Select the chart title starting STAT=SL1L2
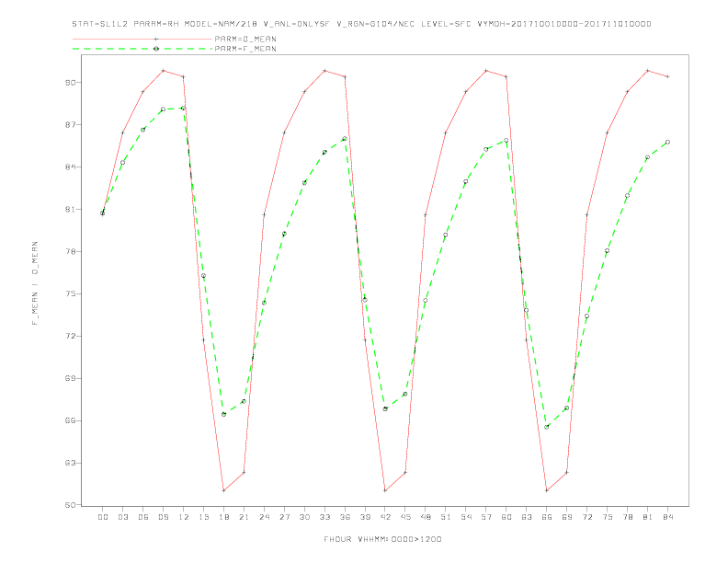The image size is (728, 563). tap(361, 24)
